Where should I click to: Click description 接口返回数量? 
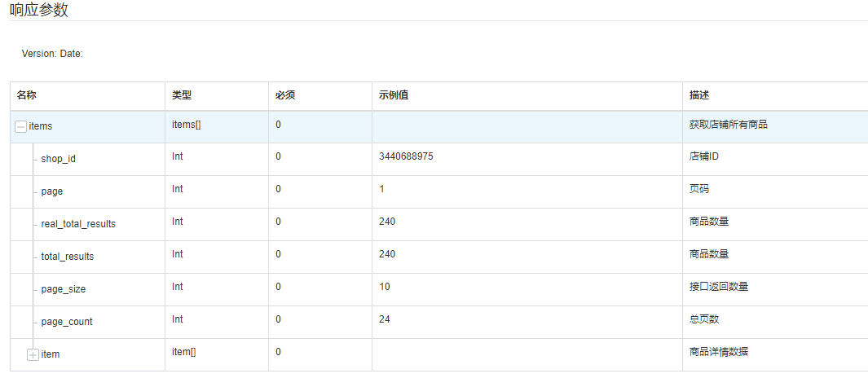pyautogui.click(x=719, y=288)
